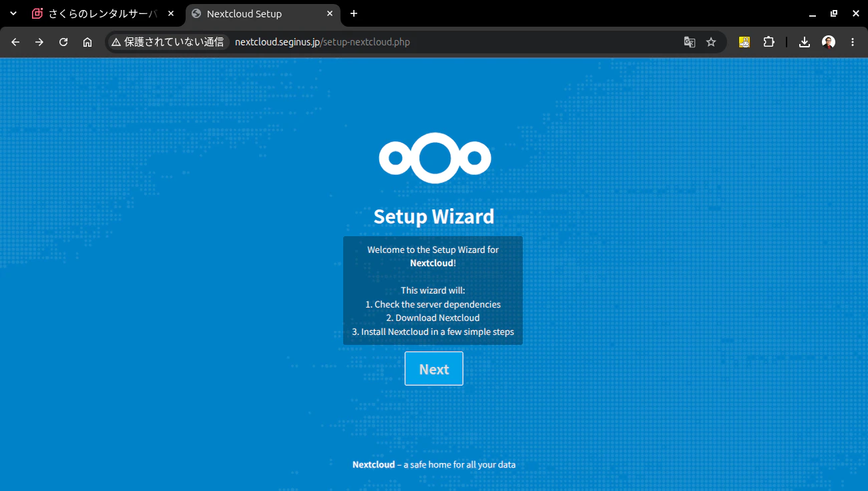
Task: Click the Nextcloud Setup tab globe favicon
Action: tap(196, 13)
